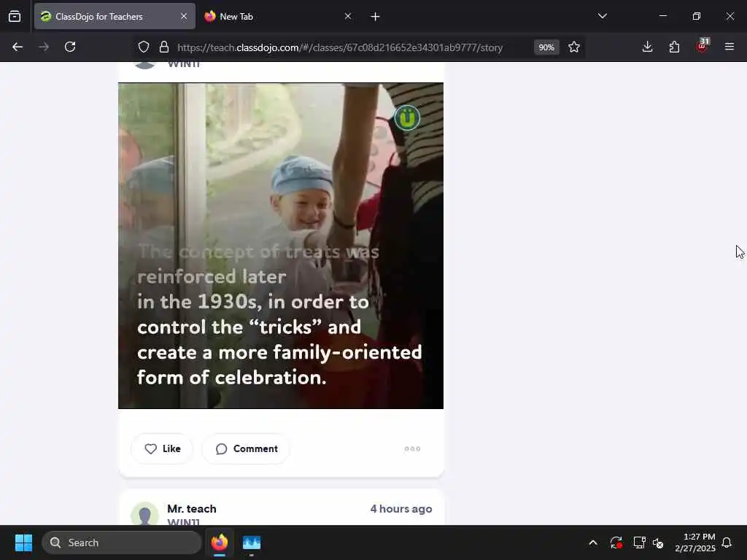The height and width of the screenshot is (560, 747).
Task: Click the muted volume tray icon
Action: tap(659, 542)
